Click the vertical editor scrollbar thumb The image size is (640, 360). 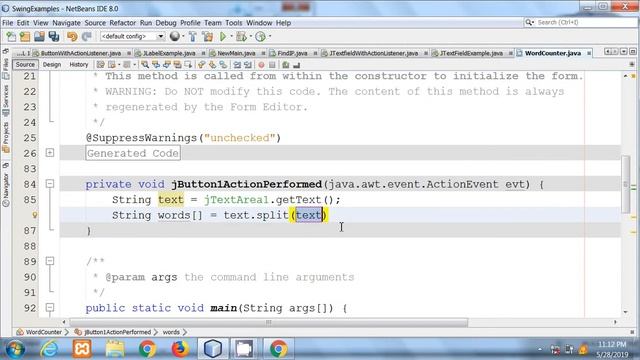pyautogui.click(x=626, y=184)
